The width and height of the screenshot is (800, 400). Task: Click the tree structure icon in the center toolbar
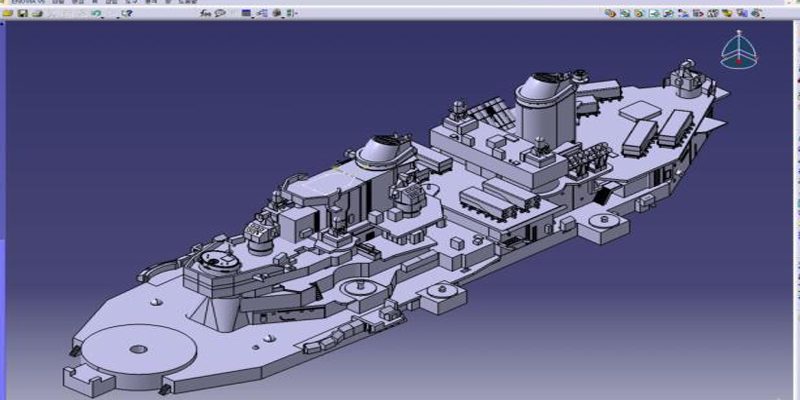[262, 14]
